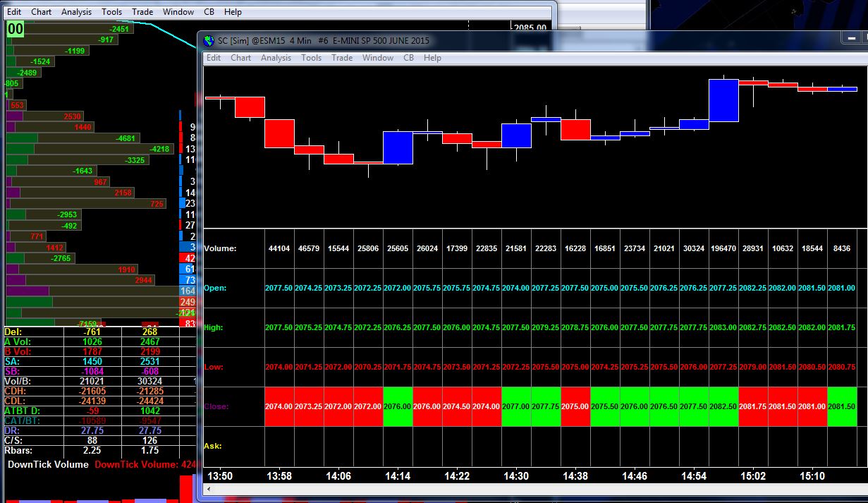Open Trade menu in the front ESM15 window
Image resolution: width=868 pixels, height=503 pixels.
[342, 58]
